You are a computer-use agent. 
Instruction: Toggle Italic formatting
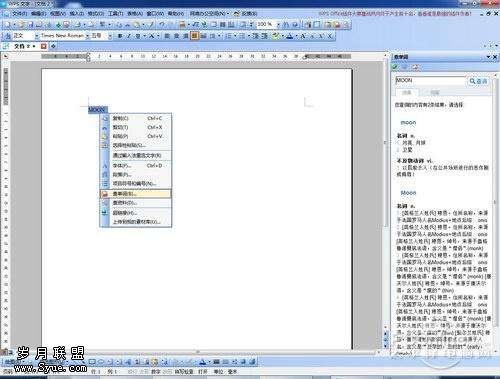(129, 36)
